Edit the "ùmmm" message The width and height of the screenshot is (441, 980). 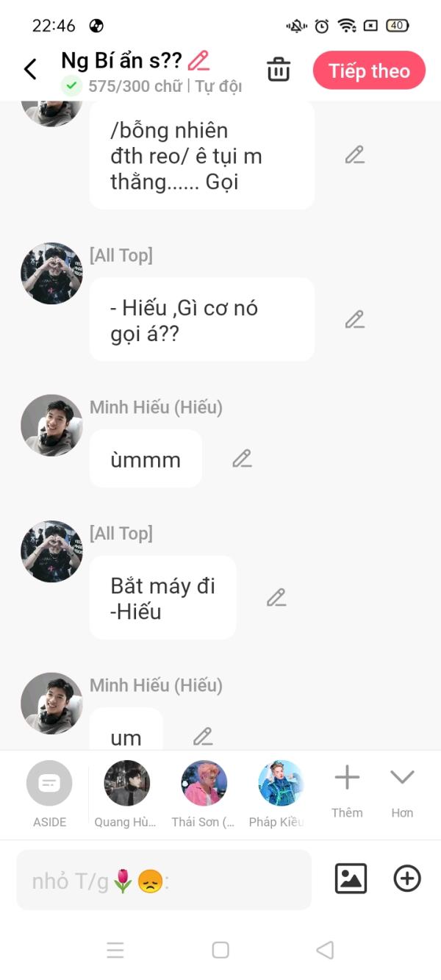click(242, 459)
